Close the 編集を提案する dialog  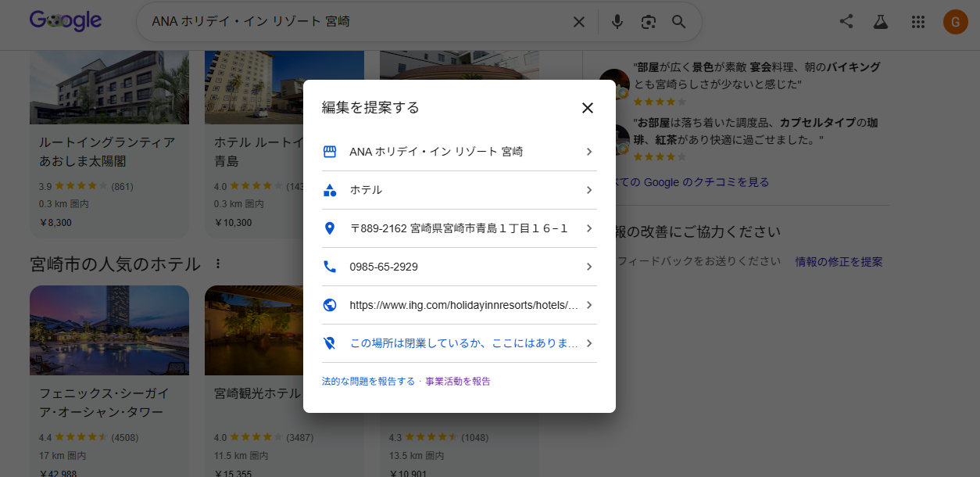click(588, 108)
